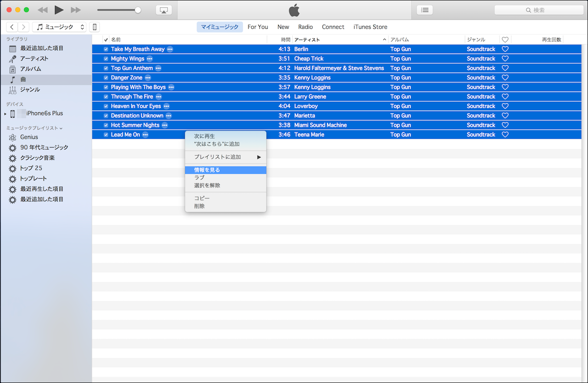This screenshot has height=383, width=588.
Task: Open the AirPlay output icon
Action: coord(164,10)
